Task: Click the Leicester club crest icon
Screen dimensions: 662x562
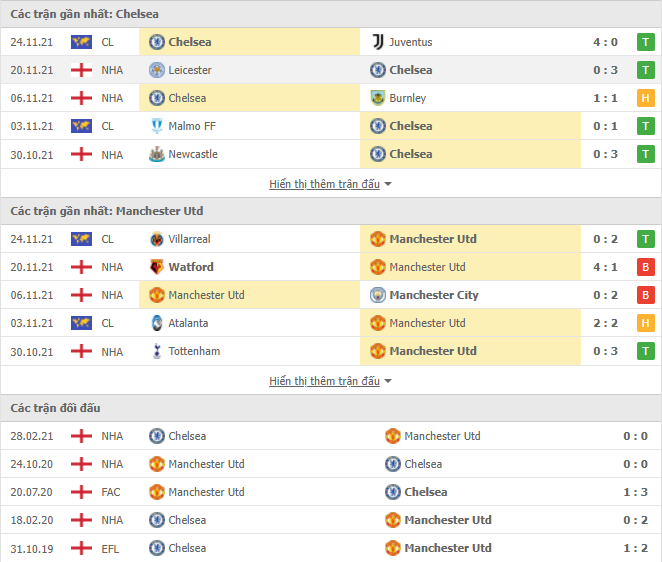Action: coord(157,70)
